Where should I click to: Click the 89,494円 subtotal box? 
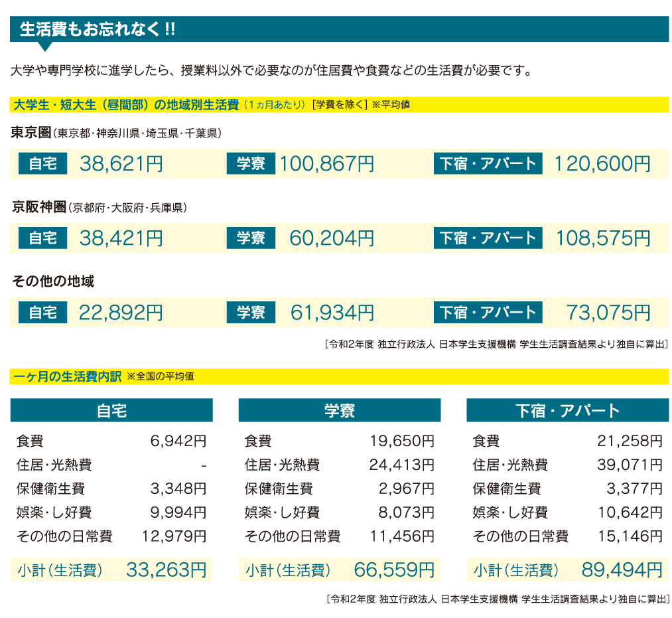click(567, 570)
